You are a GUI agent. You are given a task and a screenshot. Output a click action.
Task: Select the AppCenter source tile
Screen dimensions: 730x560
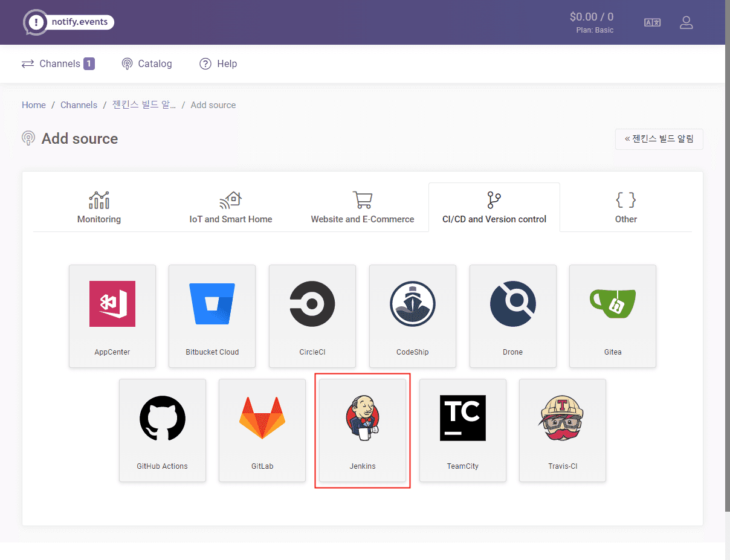coord(112,316)
